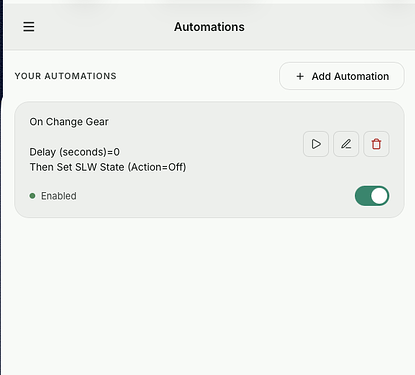Click the Then Set SLW State action line
415x375 pixels.
point(108,167)
